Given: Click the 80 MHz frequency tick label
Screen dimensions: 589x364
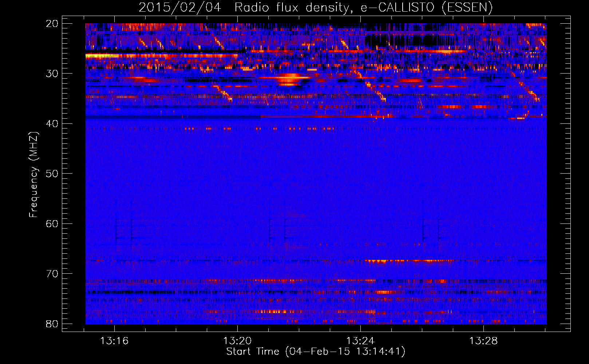Looking at the screenshot, I should pos(52,324).
